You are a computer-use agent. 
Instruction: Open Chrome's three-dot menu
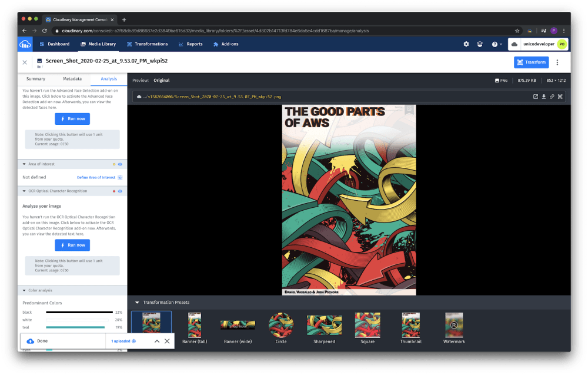click(x=564, y=31)
